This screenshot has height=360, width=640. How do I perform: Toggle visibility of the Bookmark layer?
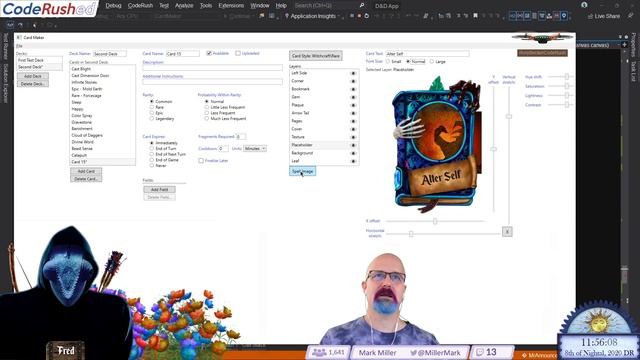(x=353, y=89)
